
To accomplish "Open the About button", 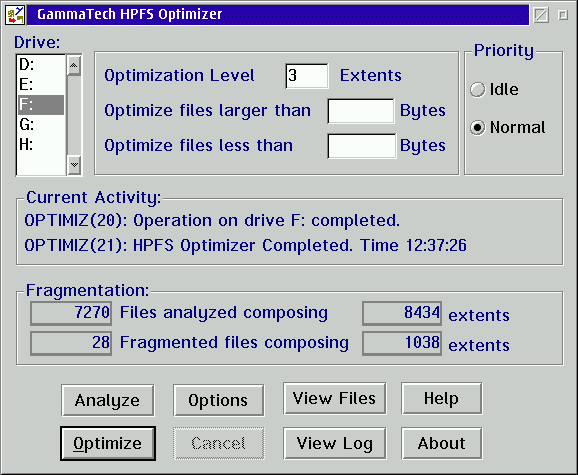I will click(x=442, y=444).
